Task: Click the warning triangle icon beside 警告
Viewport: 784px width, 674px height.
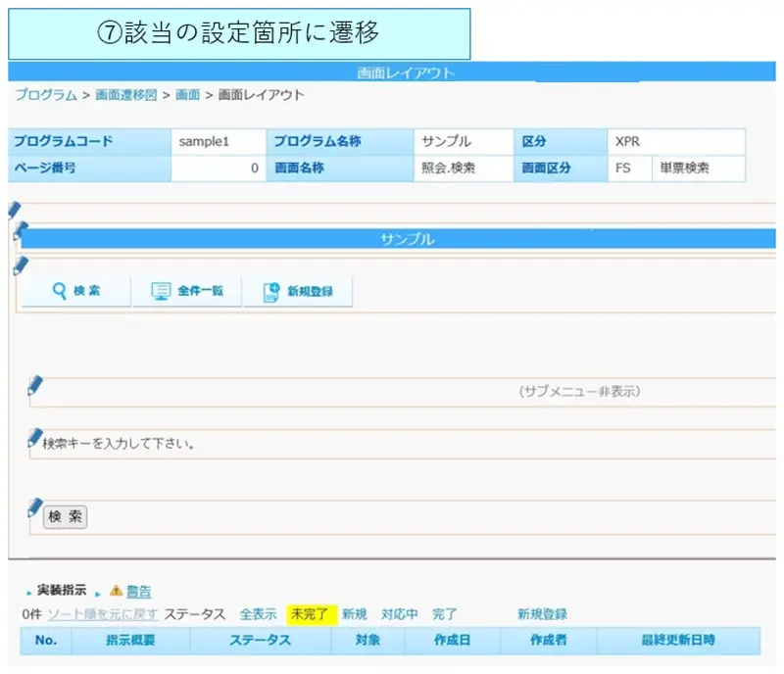Action: 116,591
